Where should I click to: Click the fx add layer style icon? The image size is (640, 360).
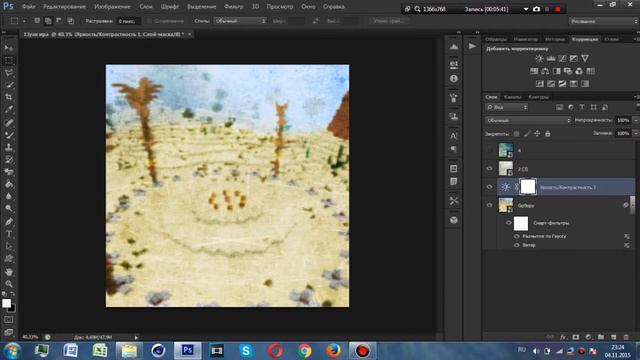(563, 337)
